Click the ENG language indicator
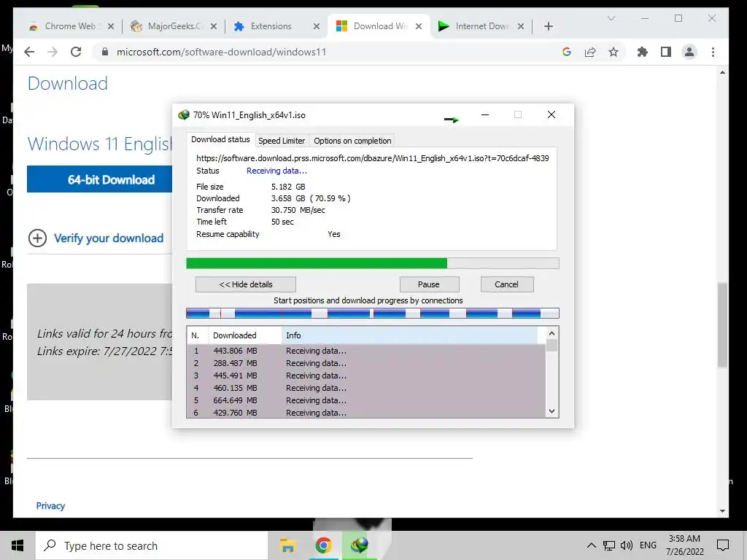Viewport: 747px width, 560px height. pos(648,545)
